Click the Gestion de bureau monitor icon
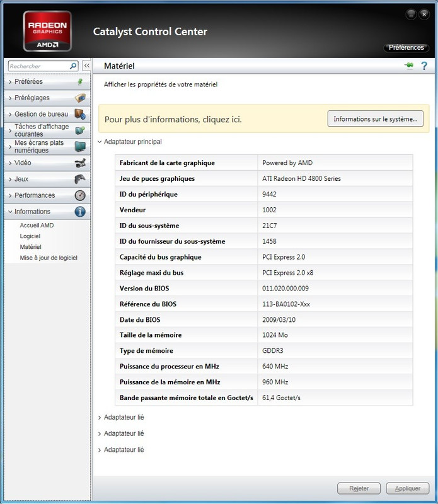The width and height of the screenshot is (438, 504). (80, 114)
